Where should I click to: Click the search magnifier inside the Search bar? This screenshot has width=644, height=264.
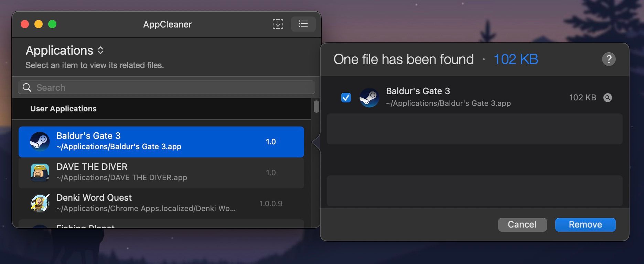coord(27,87)
